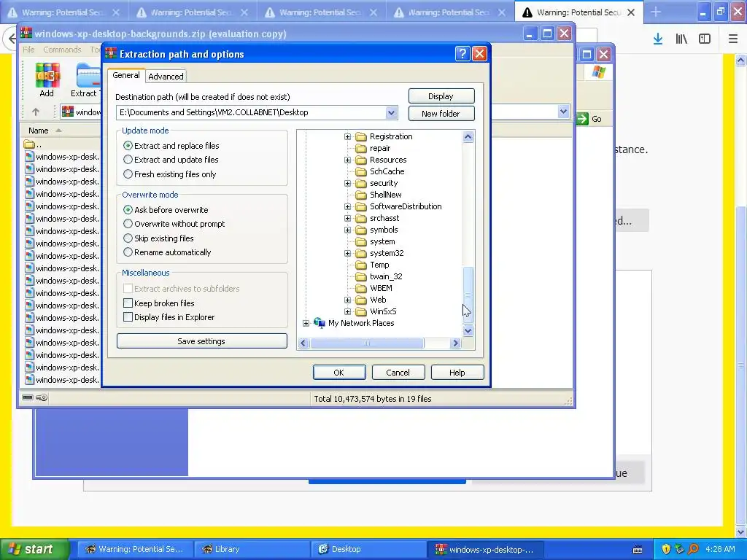Select Ask before overwrite

pos(128,210)
